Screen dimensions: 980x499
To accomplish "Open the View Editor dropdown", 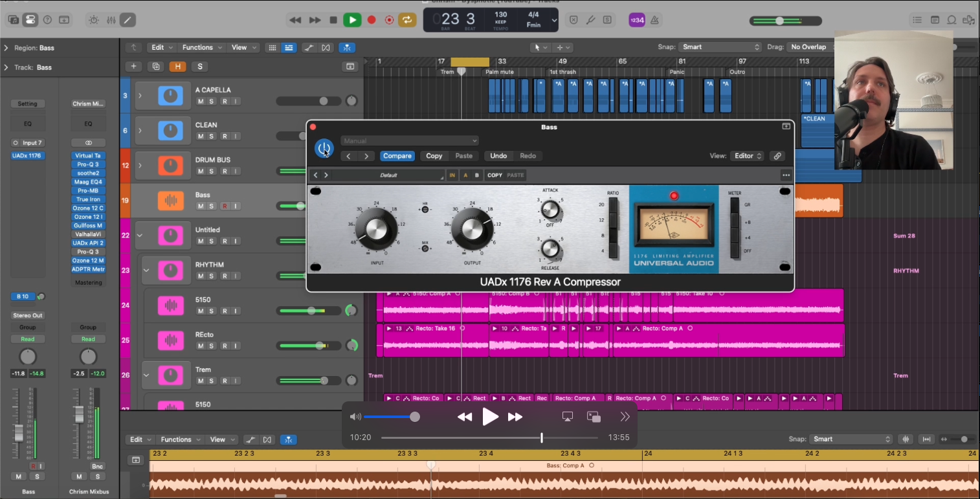I will click(747, 156).
